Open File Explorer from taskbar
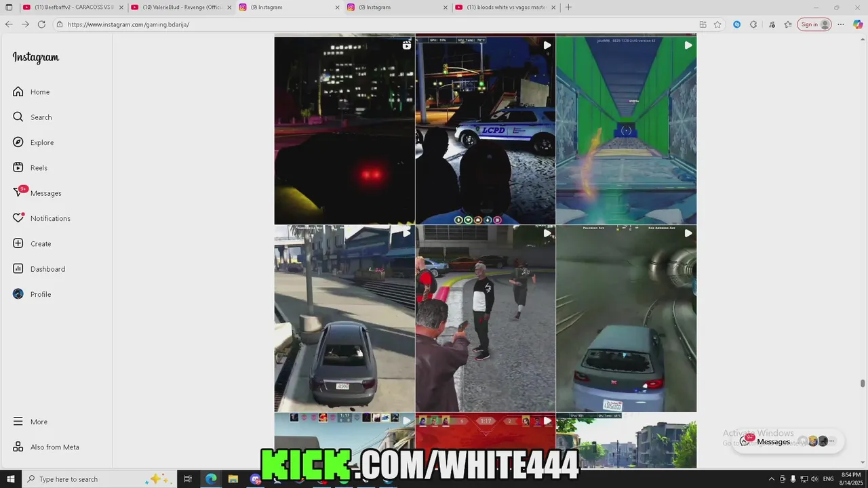The height and width of the screenshot is (488, 868). [x=233, y=479]
